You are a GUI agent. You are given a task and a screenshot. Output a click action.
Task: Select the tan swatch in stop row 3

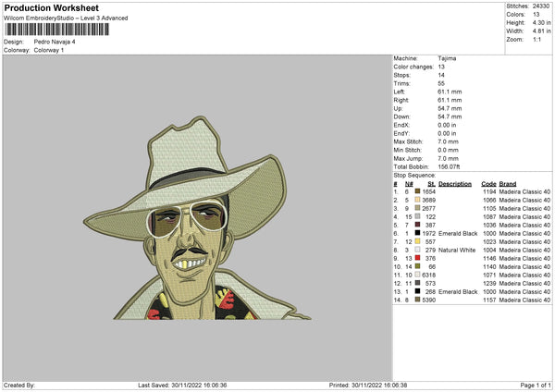point(417,208)
